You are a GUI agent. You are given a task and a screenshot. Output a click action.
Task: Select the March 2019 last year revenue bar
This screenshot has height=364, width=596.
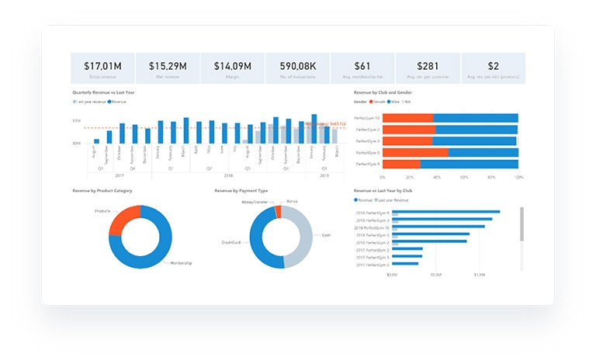[335, 137]
